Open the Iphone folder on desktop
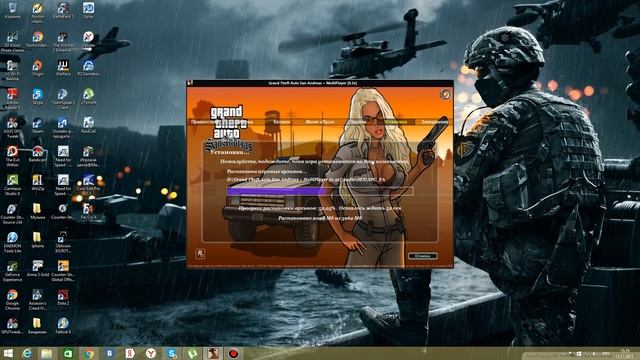Screen dimensions: 640x360 [x=38, y=240]
